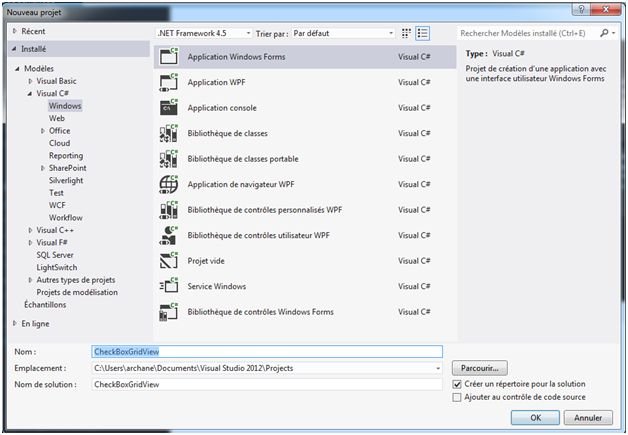The height and width of the screenshot is (435, 628).
Task: Click the Application de navigateur WPF globe icon
Action: click(169, 184)
